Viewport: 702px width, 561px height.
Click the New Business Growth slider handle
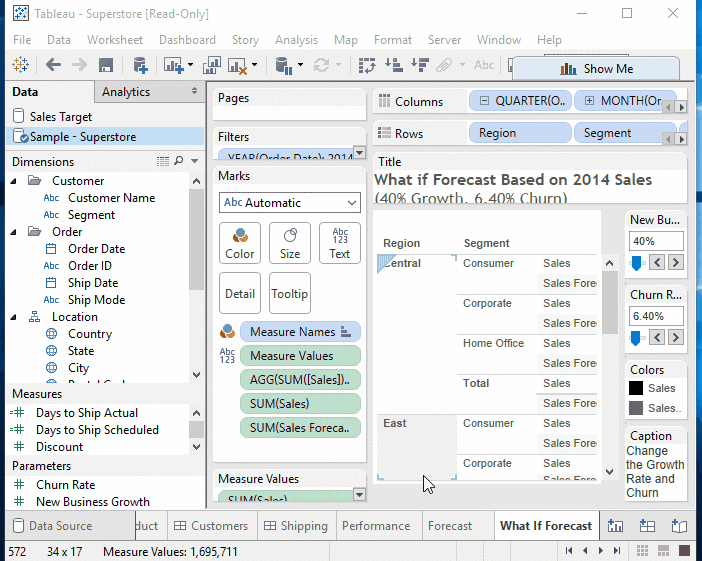point(635,262)
